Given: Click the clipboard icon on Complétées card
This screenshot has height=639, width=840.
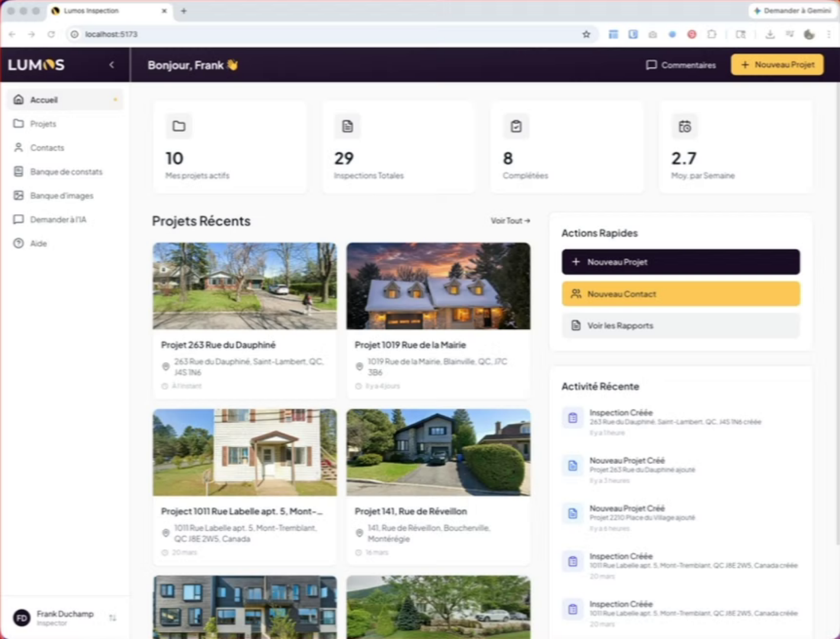Looking at the screenshot, I should coord(516,126).
